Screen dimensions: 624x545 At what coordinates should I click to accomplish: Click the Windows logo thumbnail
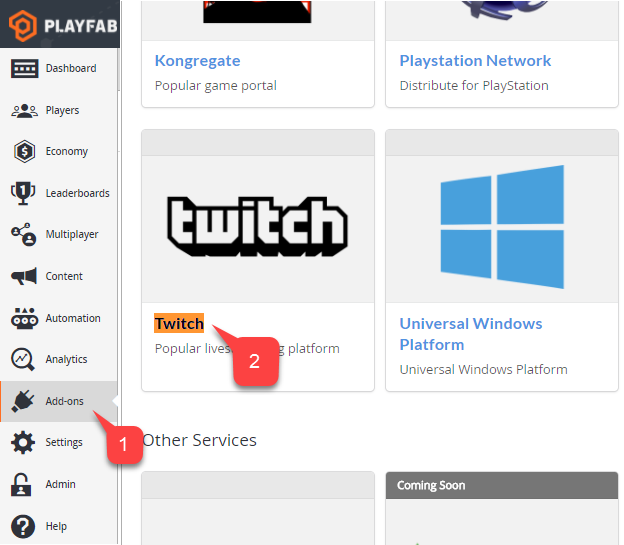(x=502, y=227)
